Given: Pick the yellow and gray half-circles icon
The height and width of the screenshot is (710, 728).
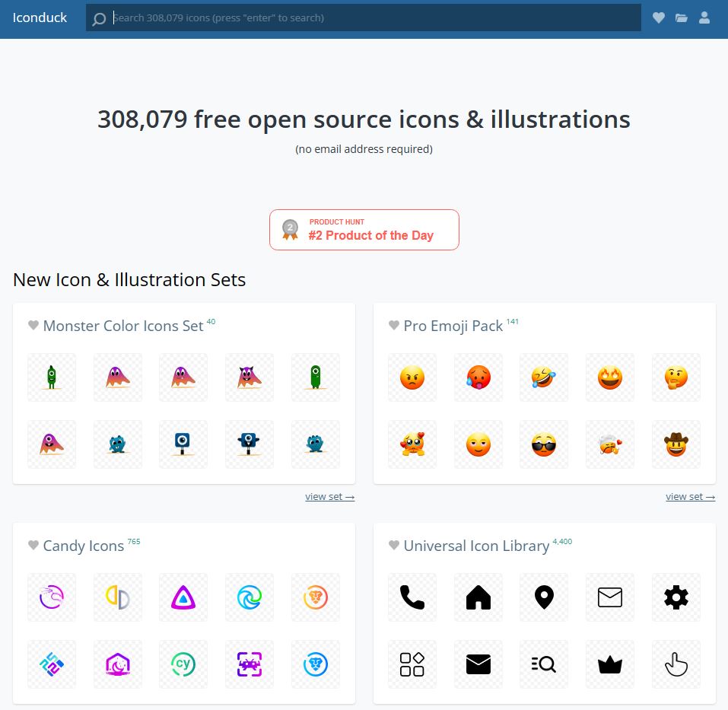Looking at the screenshot, I should click(x=117, y=597).
